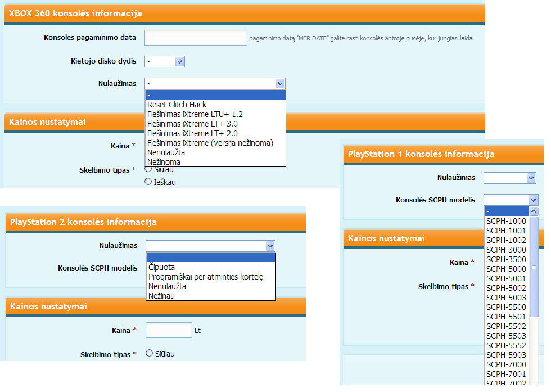Select SCPH-5002 model
Image resolution: width=551 pixels, height=392 pixels.
click(507, 288)
